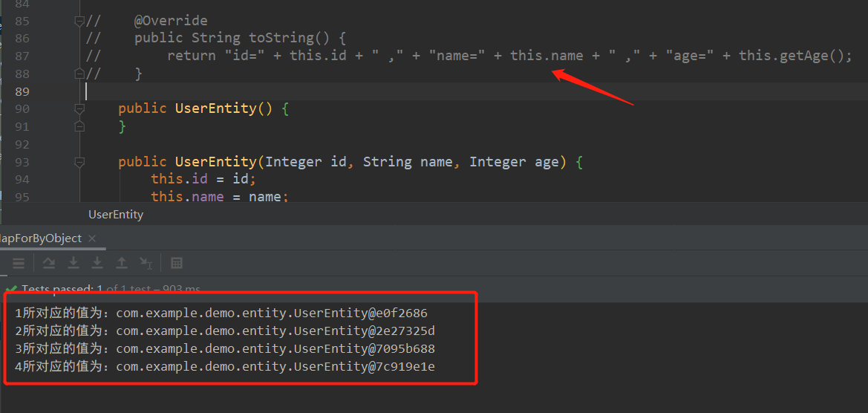Click the UserEntity breadcrumb

click(116, 215)
